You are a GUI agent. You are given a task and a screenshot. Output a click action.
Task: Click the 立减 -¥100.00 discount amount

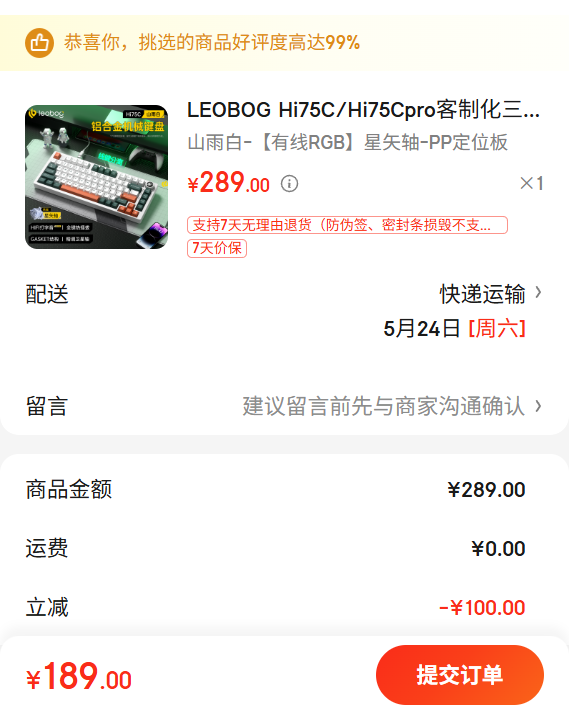482,608
